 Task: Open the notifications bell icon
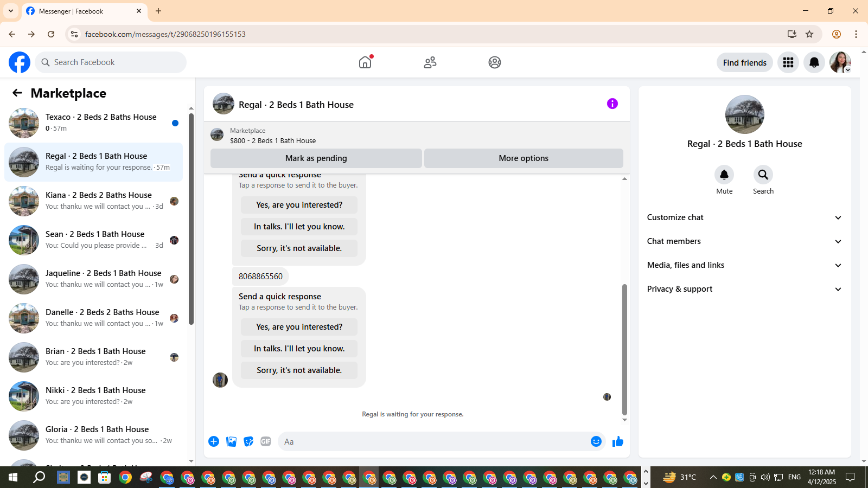(814, 62)
